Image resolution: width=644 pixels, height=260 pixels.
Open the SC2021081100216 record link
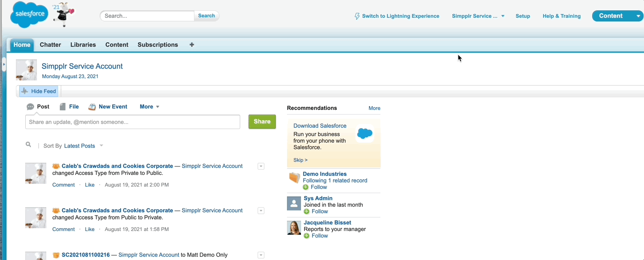tap(86, 255)
